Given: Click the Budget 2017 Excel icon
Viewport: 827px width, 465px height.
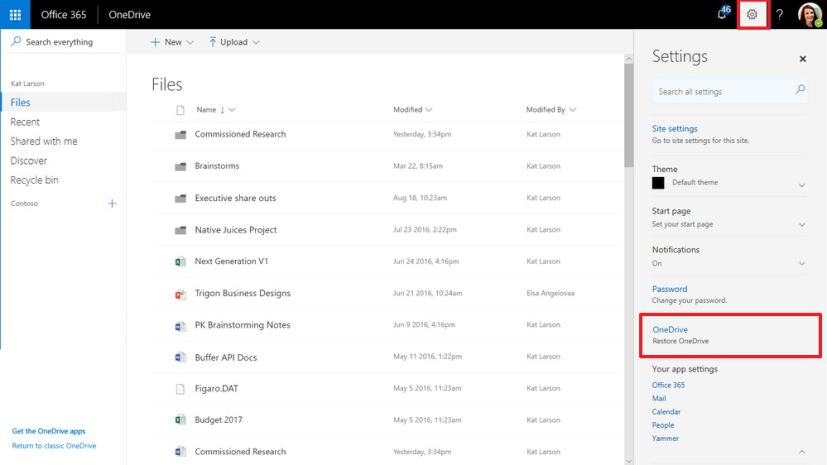Looking at the screenshot, I should (x=180, y=420).
